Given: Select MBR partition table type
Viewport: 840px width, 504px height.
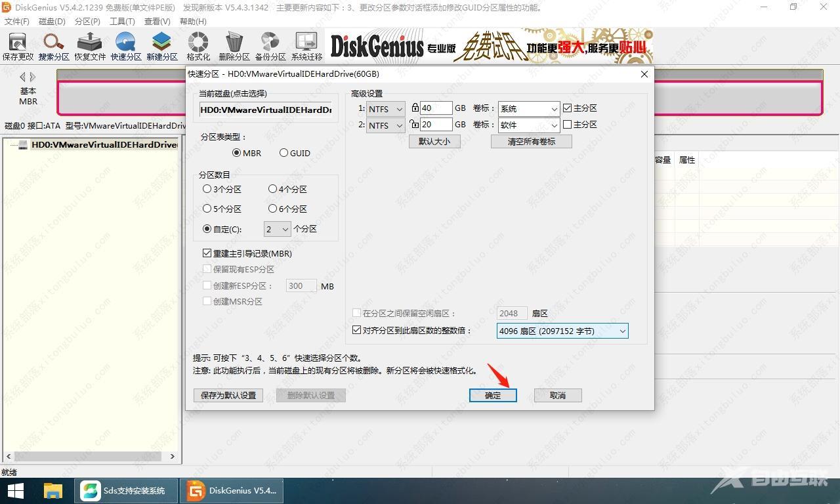Looking at the screenshot, I should tap(247, 153).
